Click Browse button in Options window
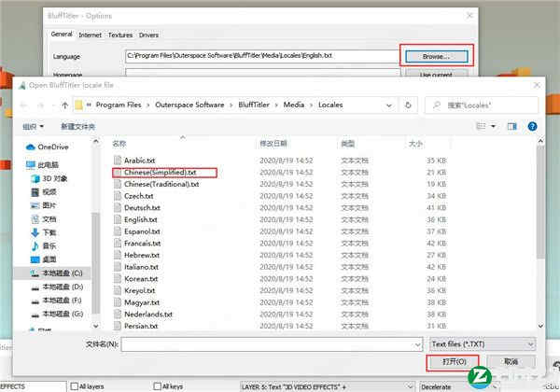Viewport: 560px width, 392px height. (x=437, y=56)
